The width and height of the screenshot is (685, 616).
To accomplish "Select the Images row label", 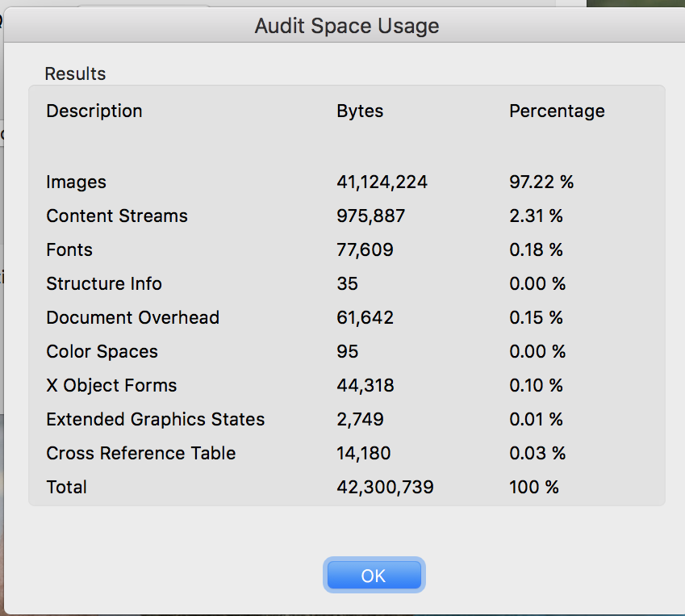I will pyautogui.click(x=76, y=182).
